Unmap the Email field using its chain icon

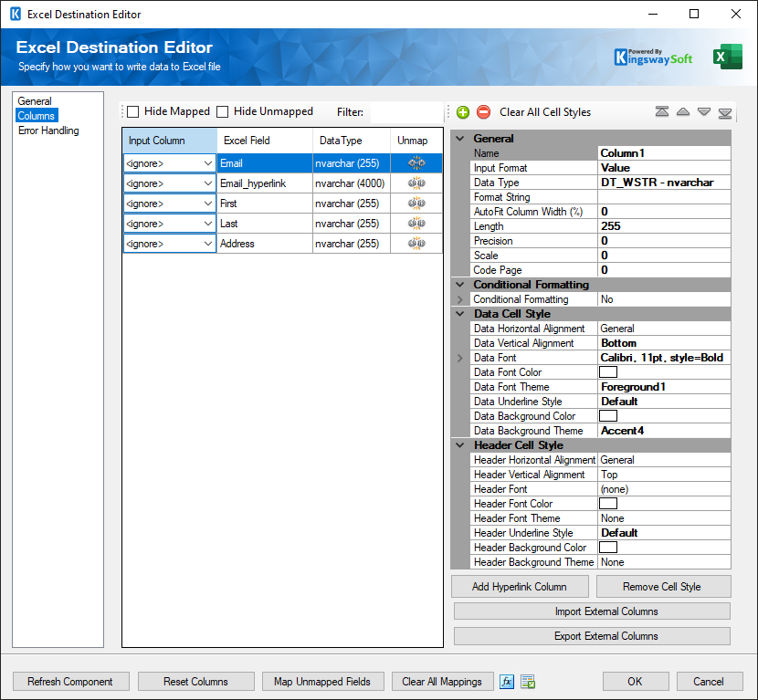click(416, 162)
